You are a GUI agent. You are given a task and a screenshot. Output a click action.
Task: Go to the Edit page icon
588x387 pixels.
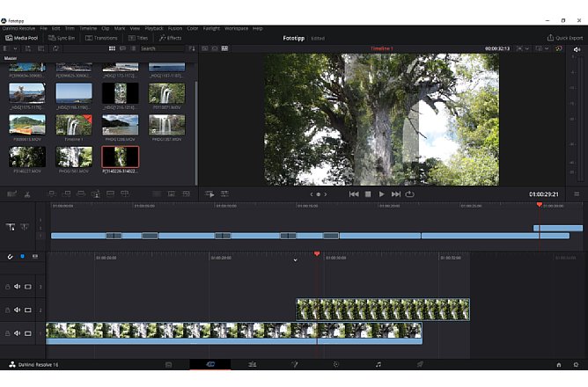pos(252,364)
